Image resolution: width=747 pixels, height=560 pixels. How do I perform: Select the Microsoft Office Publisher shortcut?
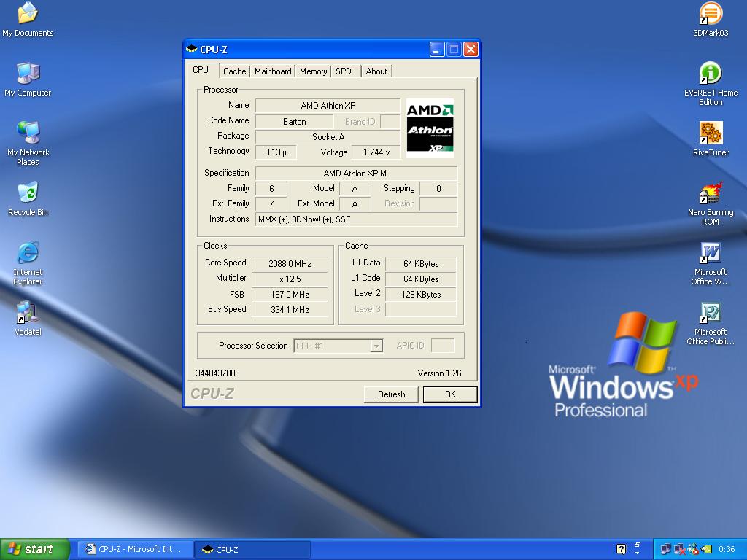[x=711, y=314]
